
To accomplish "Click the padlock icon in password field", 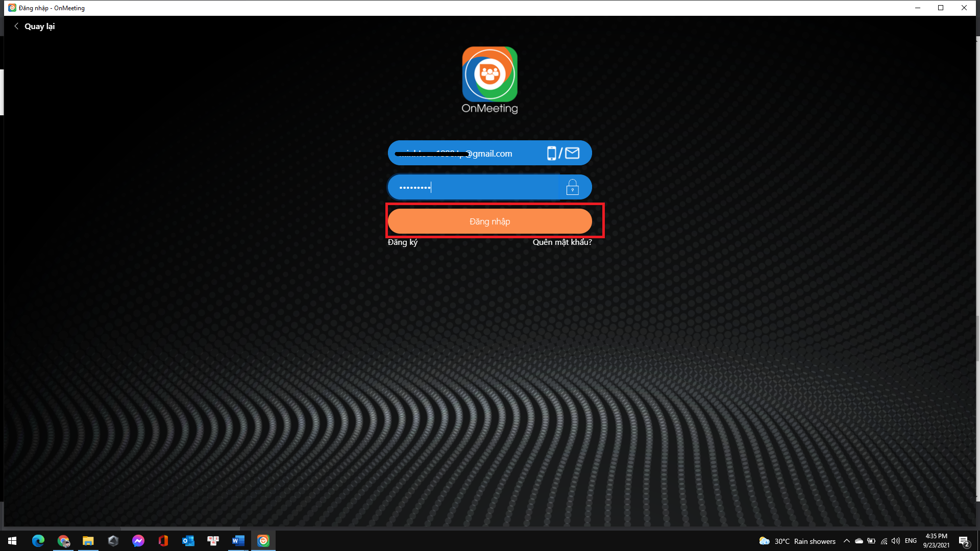I will click(x=573, y=187).
